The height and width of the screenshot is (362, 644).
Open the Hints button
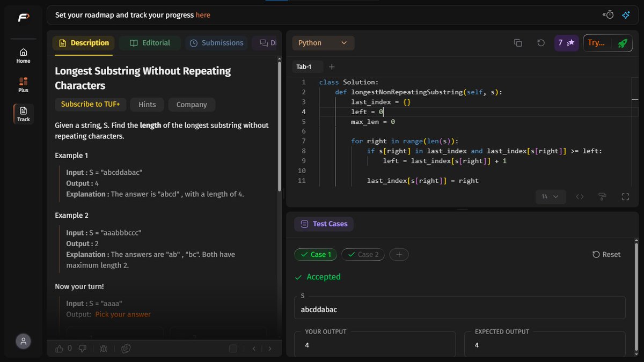pyautogui.click(x=147, y=105)
